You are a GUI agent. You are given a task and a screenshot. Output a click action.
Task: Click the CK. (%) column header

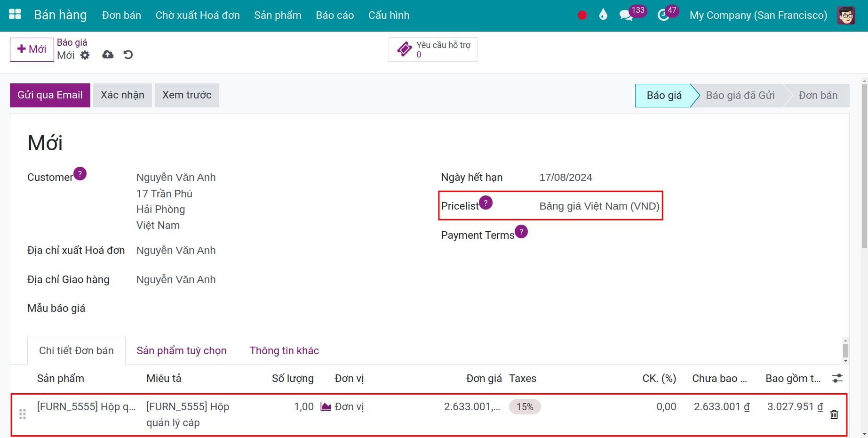tap(659, 378)
